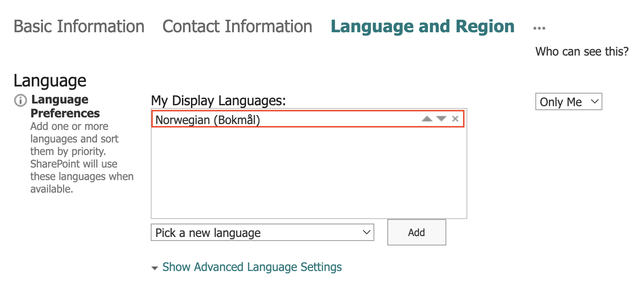The image size is (644, 284).
Task: Switch to the Contact Information tab
Action: pyautogui.click(x=237, y=26)
